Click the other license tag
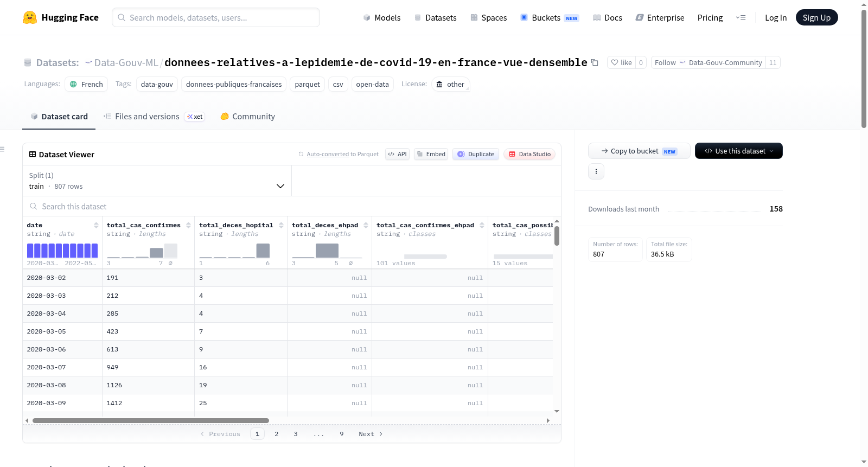 pyautogui.click(x=450, y=84)
